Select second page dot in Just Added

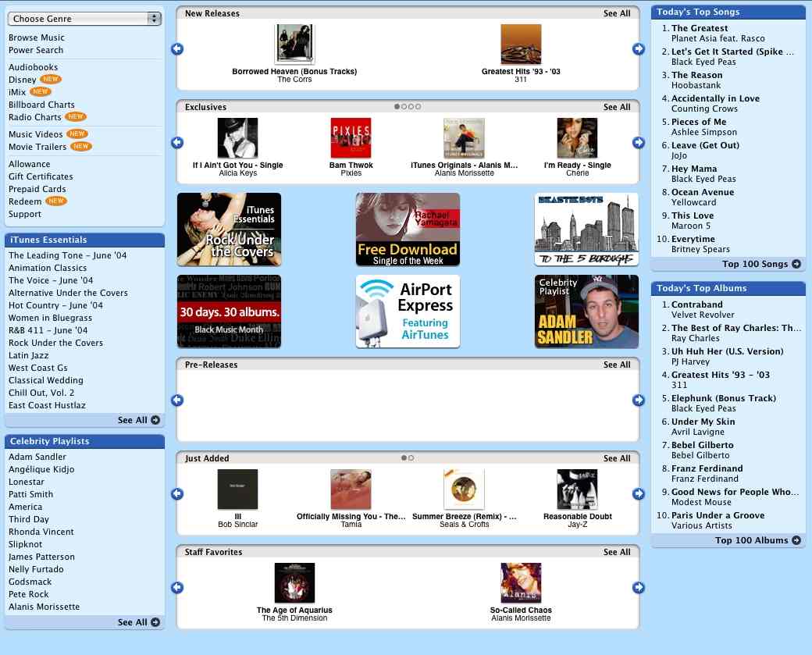click(x=411, y=458)
